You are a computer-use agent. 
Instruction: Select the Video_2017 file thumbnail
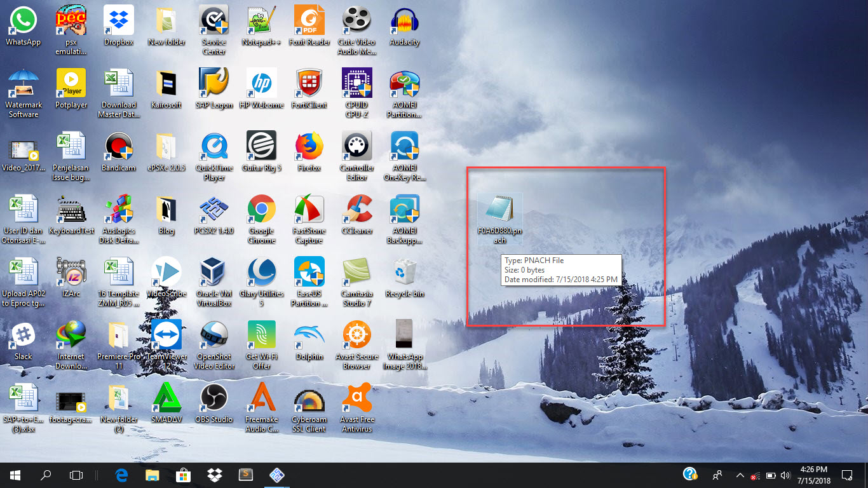tap(24, 150)
